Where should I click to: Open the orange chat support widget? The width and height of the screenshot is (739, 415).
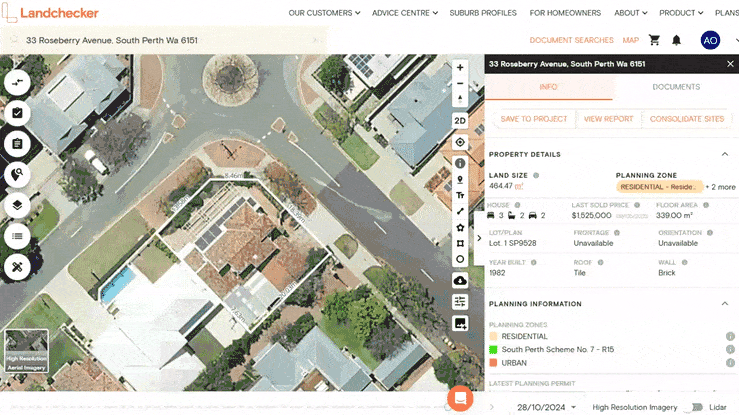(460, 399)
